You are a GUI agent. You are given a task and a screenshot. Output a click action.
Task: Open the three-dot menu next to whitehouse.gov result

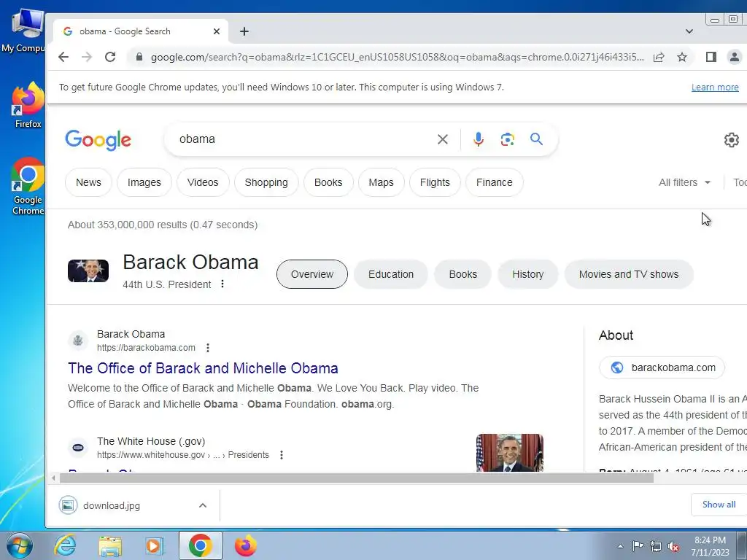coord(282,455)
